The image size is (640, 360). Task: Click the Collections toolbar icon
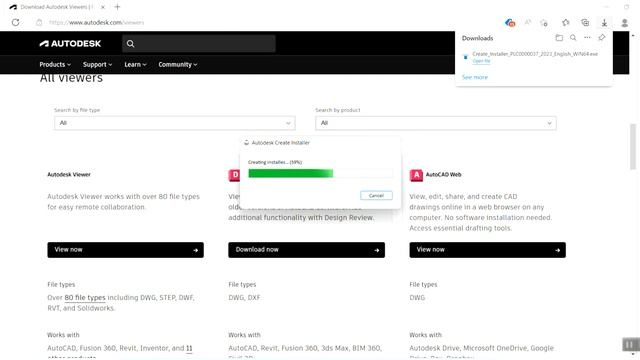[585, 23]
